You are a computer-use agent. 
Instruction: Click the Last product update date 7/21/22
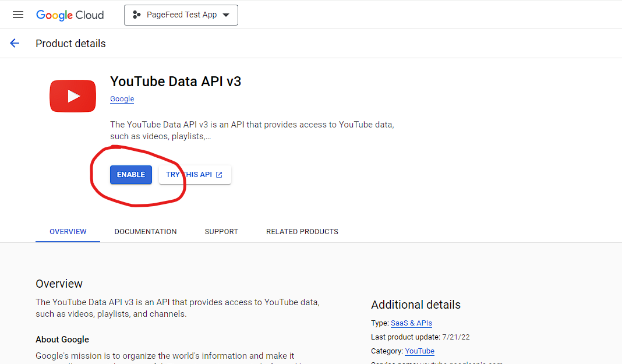pos(456,337)
